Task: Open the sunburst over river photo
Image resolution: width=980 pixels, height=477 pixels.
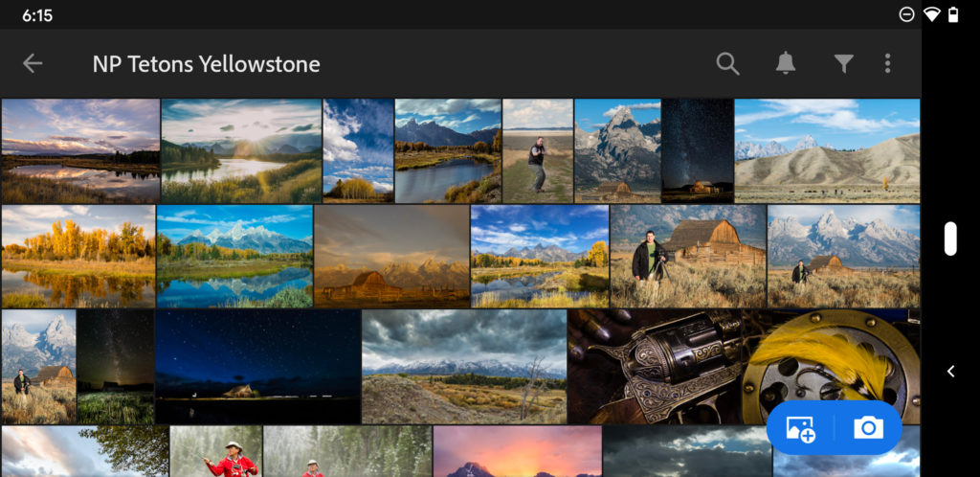Action: pos(241,150)
